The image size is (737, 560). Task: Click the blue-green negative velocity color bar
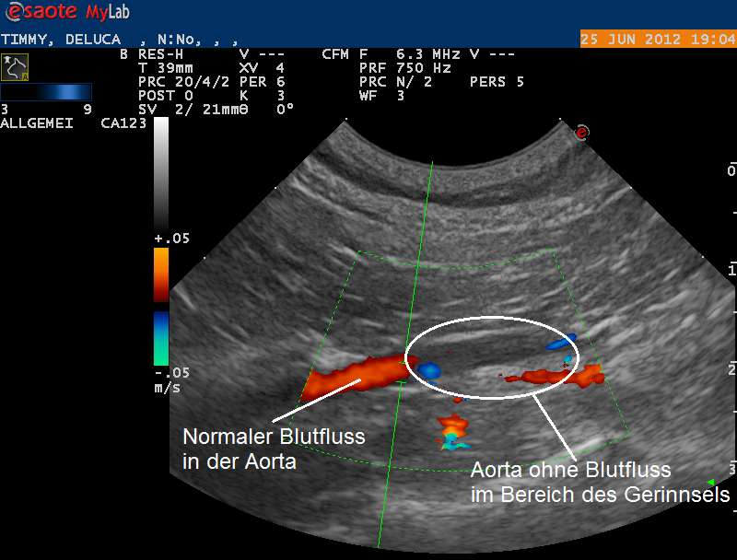click(x=161, y=338)
